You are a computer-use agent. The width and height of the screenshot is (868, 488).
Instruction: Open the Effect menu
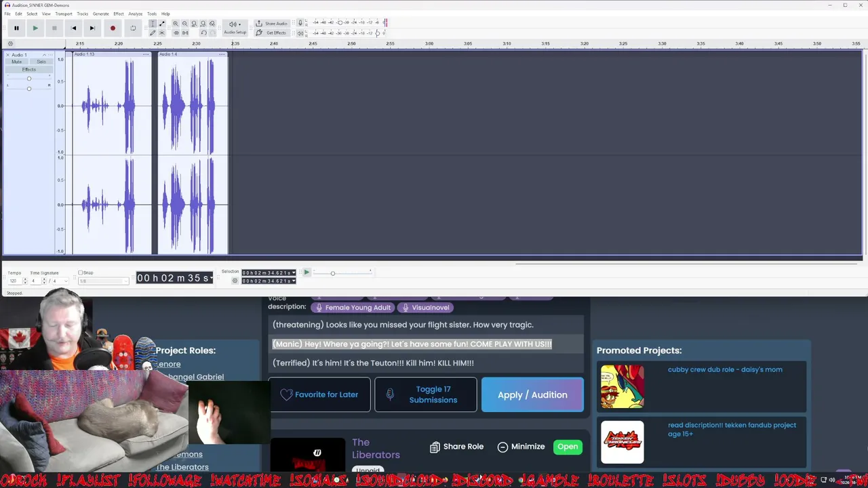[119, 14]
